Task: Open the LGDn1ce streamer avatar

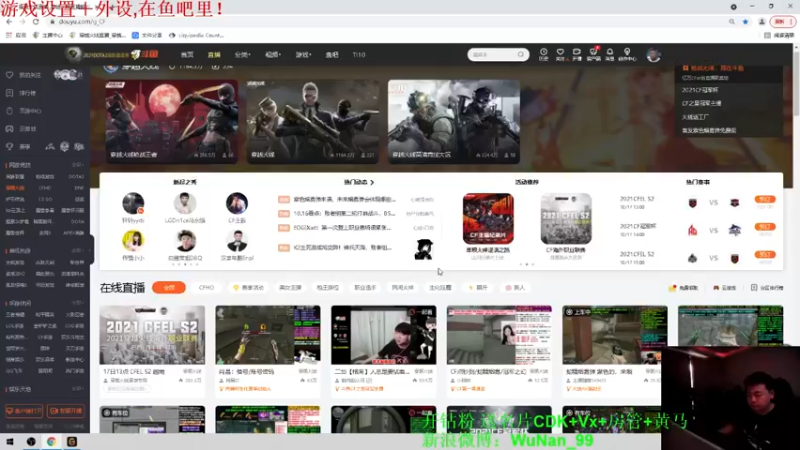Action: pos(185,203)
